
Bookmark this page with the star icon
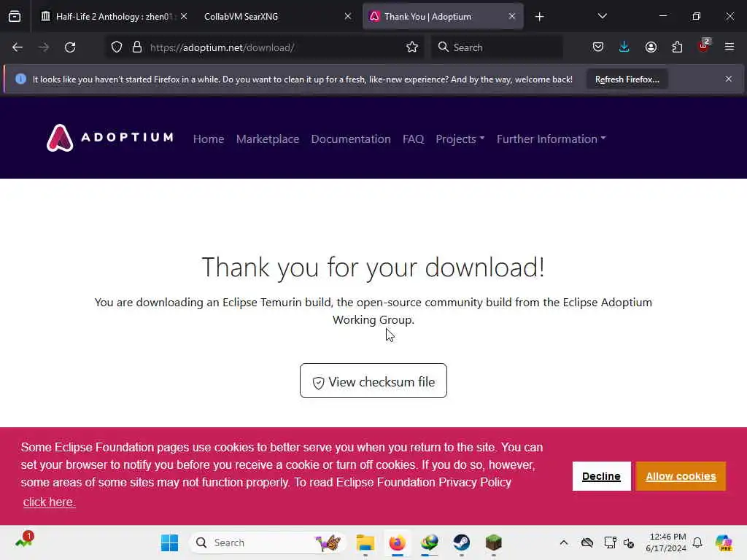[412, 47]
